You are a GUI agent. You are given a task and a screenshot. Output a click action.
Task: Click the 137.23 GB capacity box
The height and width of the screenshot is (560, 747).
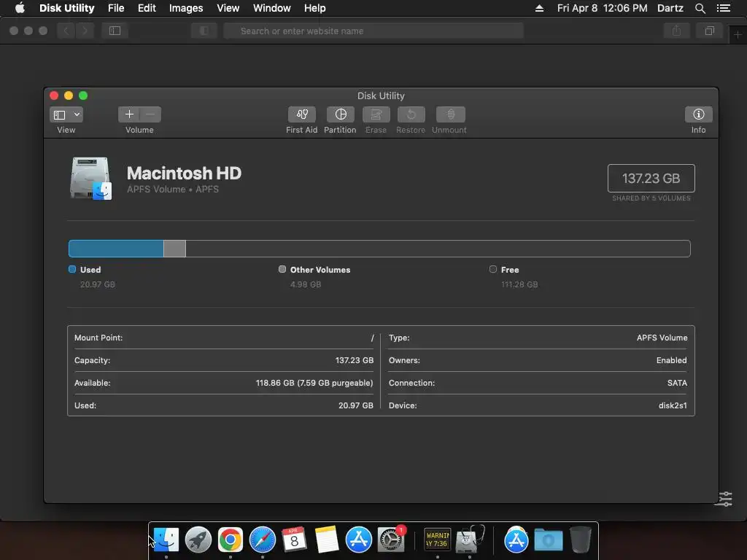pos(651,178)
